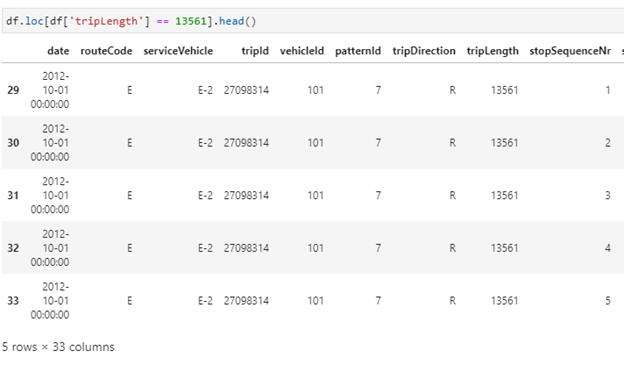Image resolution: width=624 pixels, height=365 pixels.
Task: Click tripLength 13561 in row 29
Action: [504, 90]
